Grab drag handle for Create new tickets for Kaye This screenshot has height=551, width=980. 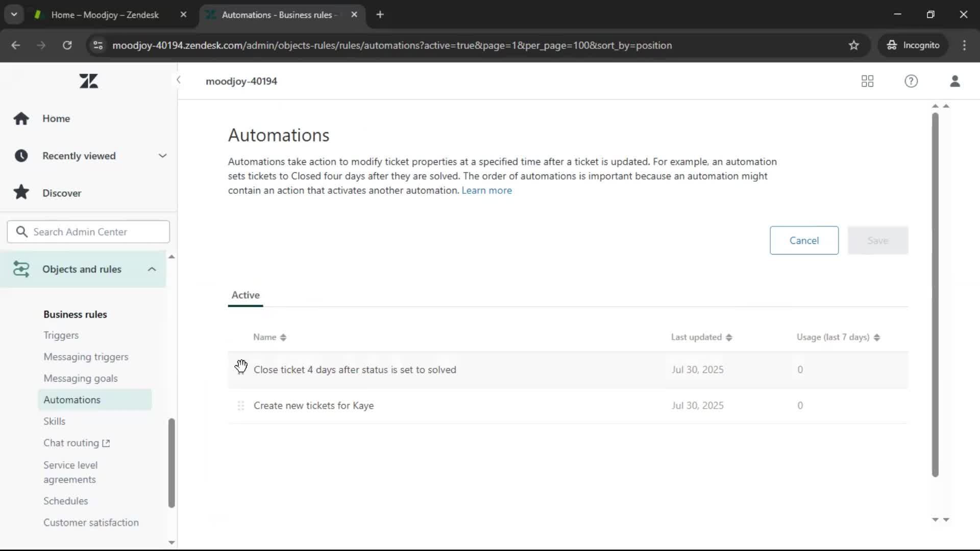[x=241, y=406]
